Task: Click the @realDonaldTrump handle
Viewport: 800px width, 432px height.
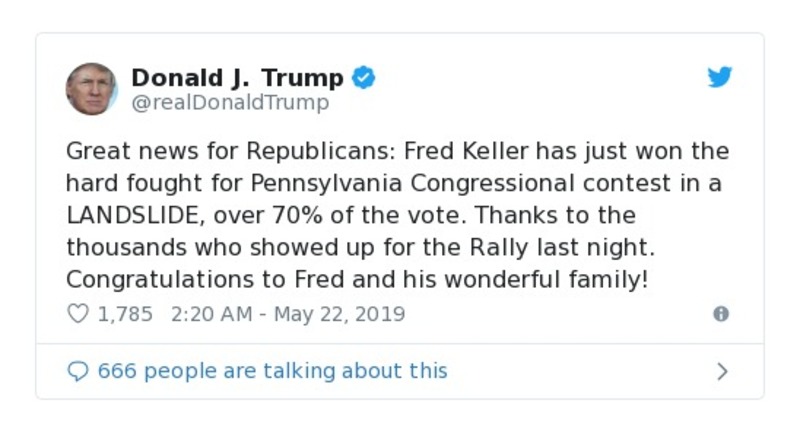Action: click(230, 103)
